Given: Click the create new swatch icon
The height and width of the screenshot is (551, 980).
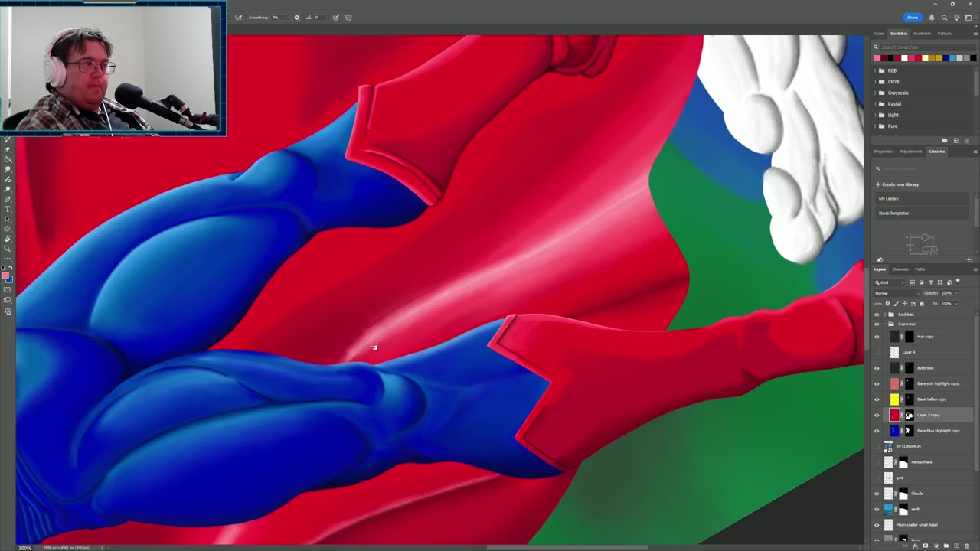Looking at the screenshot, I should click(x=956, y=141).
